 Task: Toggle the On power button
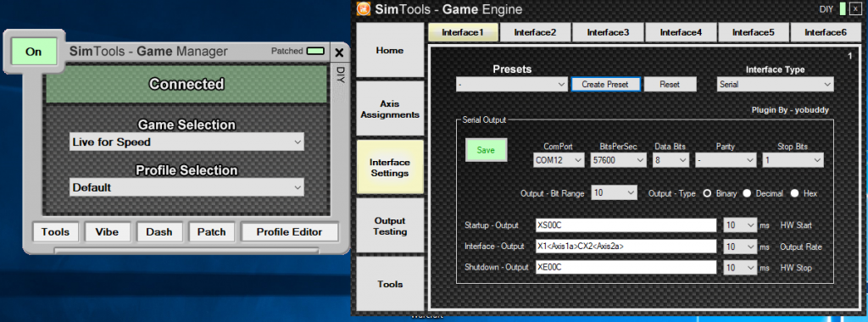[34, 52]
